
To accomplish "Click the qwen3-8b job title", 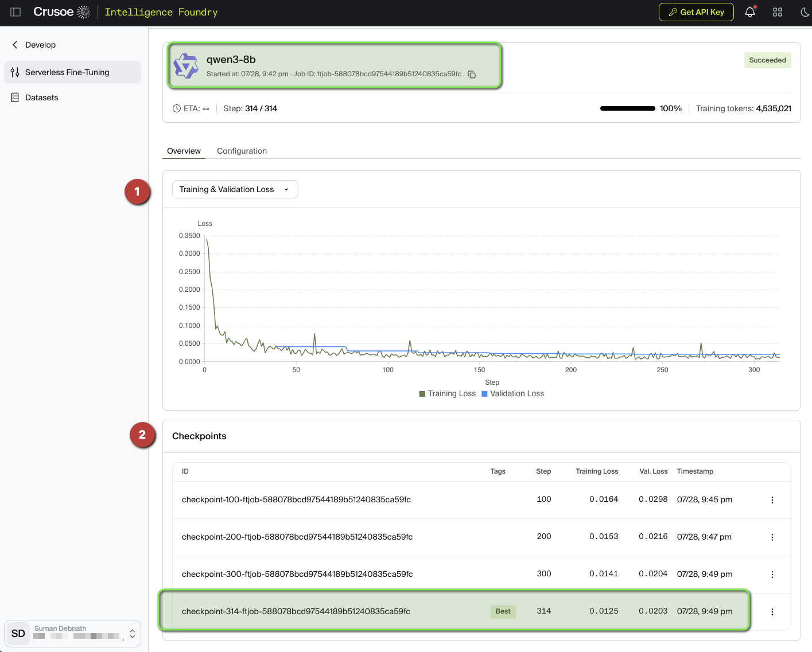I will 231,60.
